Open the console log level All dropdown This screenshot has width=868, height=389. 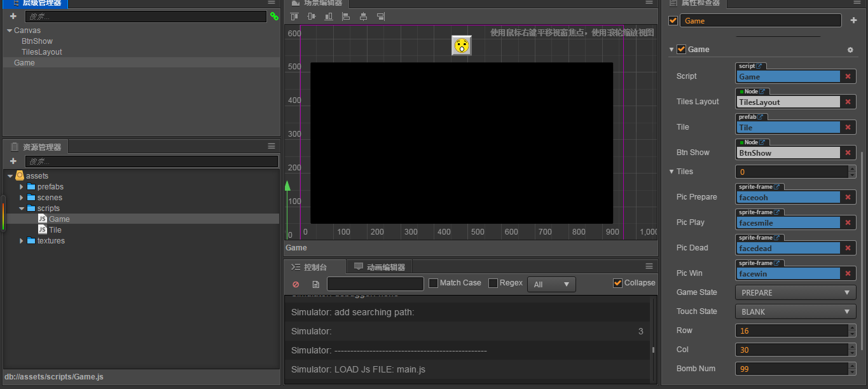(551, 284)
